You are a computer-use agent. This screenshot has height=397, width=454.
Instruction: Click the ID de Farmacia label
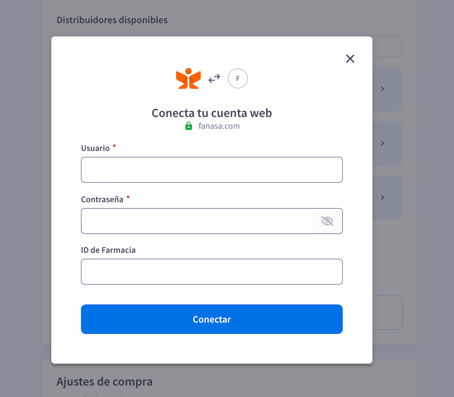tap(108, 250)
